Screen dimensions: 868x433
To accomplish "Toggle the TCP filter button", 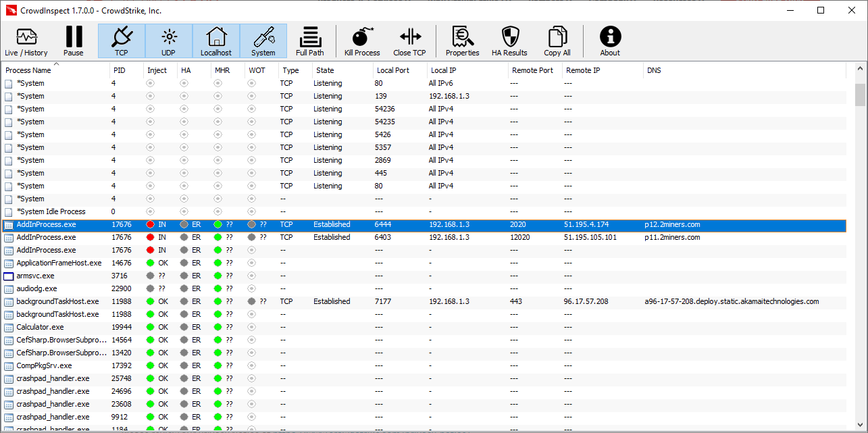I will [x=122, y=41].
